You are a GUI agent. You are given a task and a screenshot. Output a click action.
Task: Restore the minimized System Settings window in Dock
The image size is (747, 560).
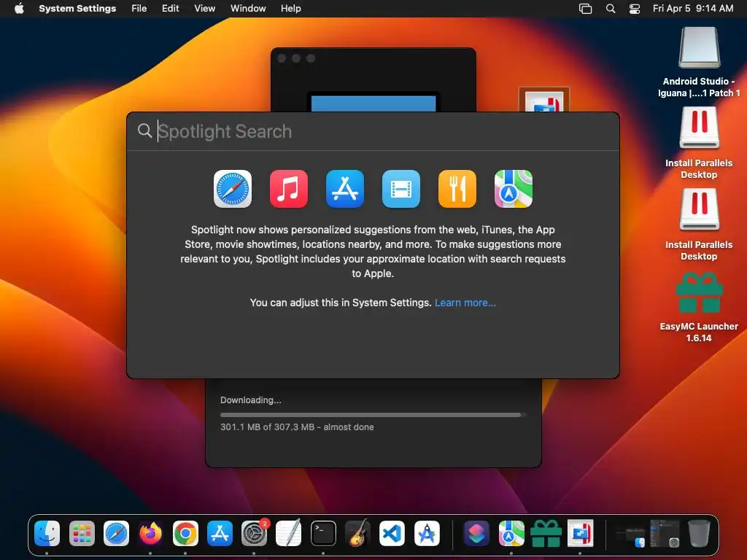tap(665, 533)
